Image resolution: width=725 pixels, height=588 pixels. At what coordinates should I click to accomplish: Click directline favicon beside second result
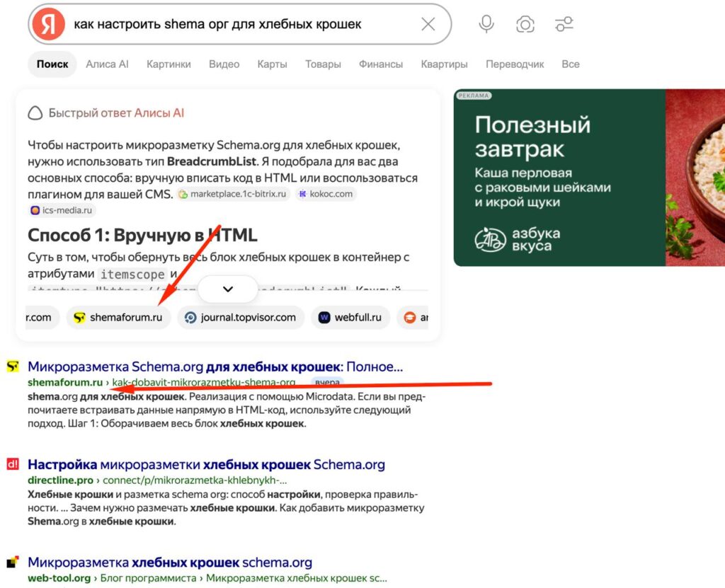pos(13,463)
